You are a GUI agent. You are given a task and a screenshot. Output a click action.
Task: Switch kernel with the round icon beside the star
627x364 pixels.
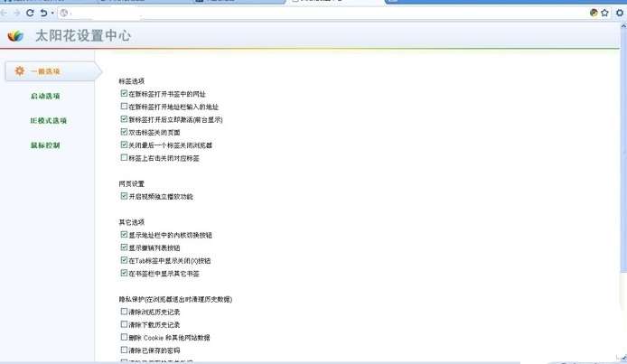tap(594, 13)
